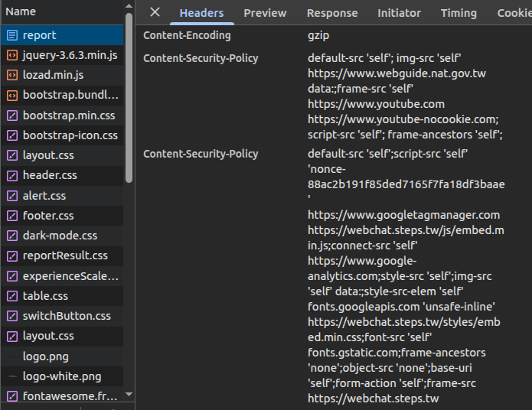Click the stylesheet icon beside dark-mode.css
Screen dimensions: 532x410
click(12, 236)
